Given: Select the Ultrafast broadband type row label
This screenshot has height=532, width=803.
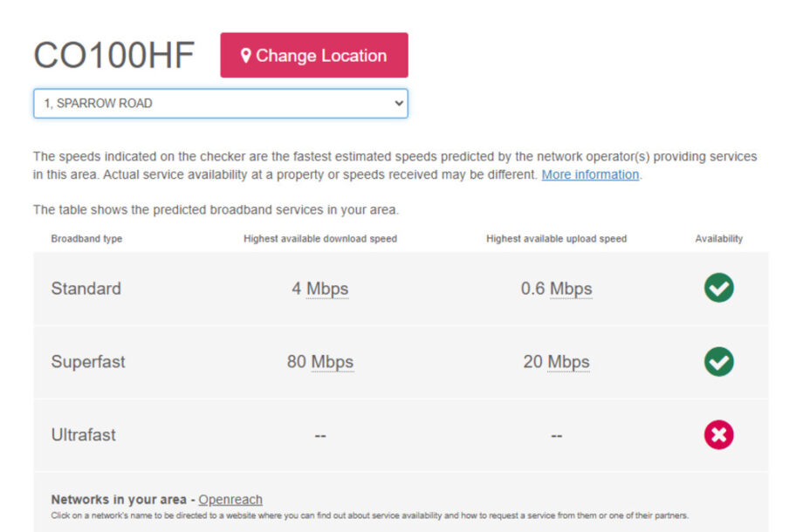Looking at the screenshot, I should [84, 435].
